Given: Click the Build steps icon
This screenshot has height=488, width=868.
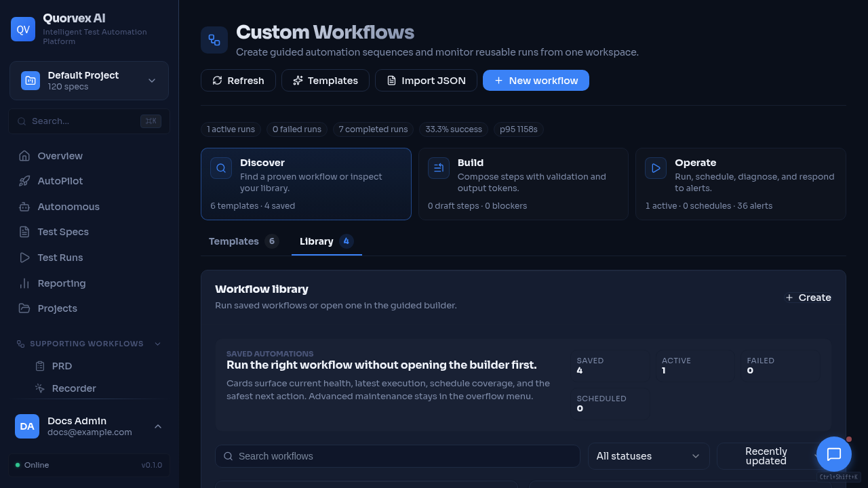Looking at the screenshot, I should 439,168.
